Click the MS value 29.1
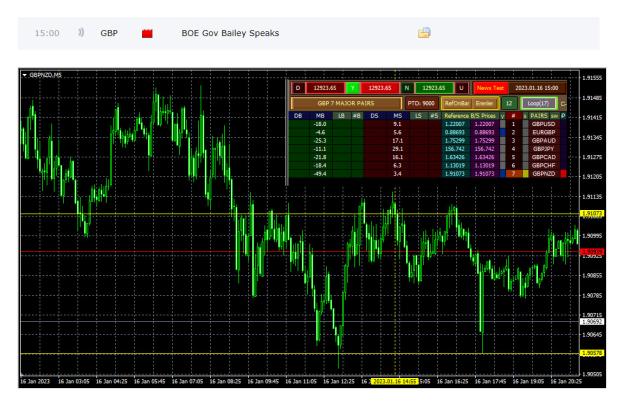 (x=397, y=149)
